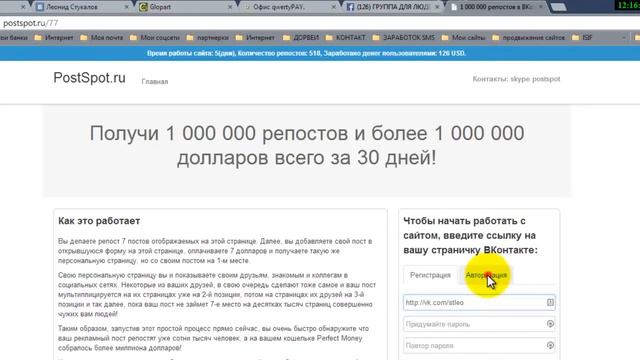This screenshot has height=360, width=640.
Task: Open a new browser tab
Action: click(x=558, y=7)
